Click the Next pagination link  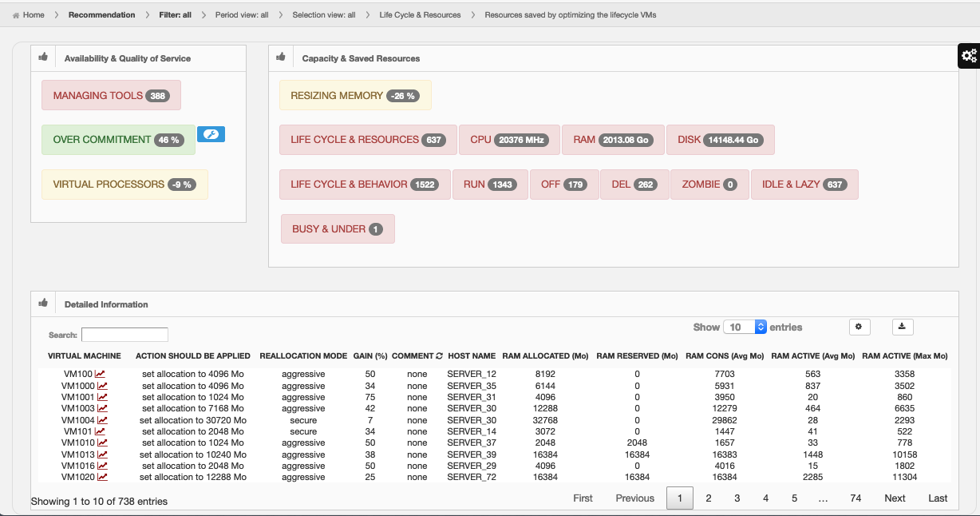tap(895, 498)
